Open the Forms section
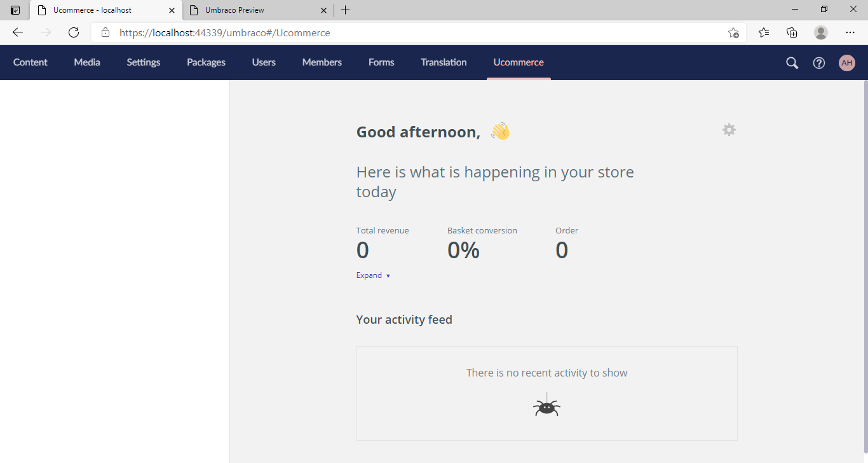 381,62
